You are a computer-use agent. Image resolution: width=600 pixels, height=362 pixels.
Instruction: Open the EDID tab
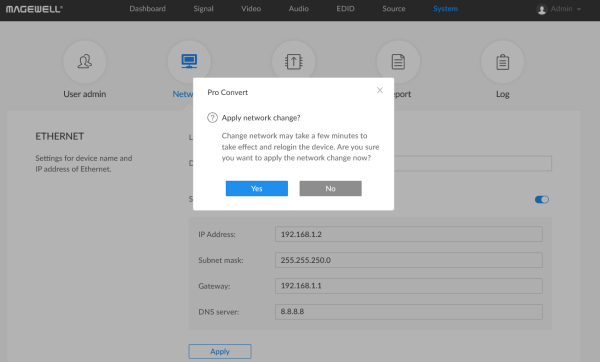345,9
